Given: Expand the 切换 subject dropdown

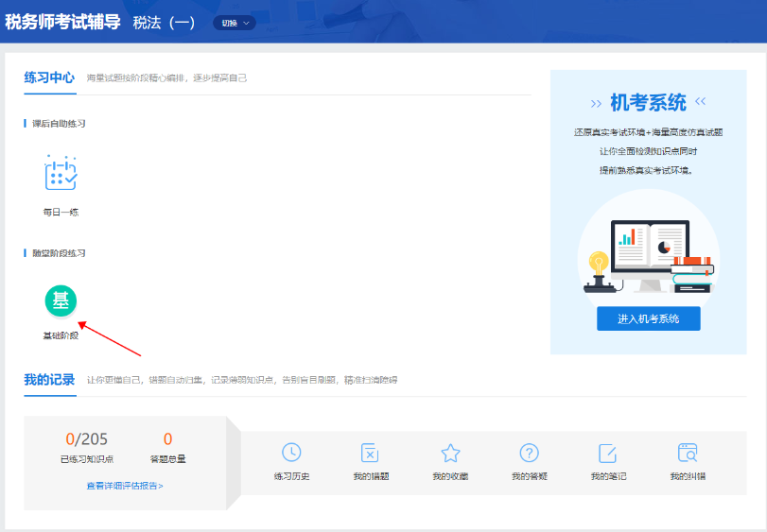Looking at the screenshot, I should (x=235, y=23).
